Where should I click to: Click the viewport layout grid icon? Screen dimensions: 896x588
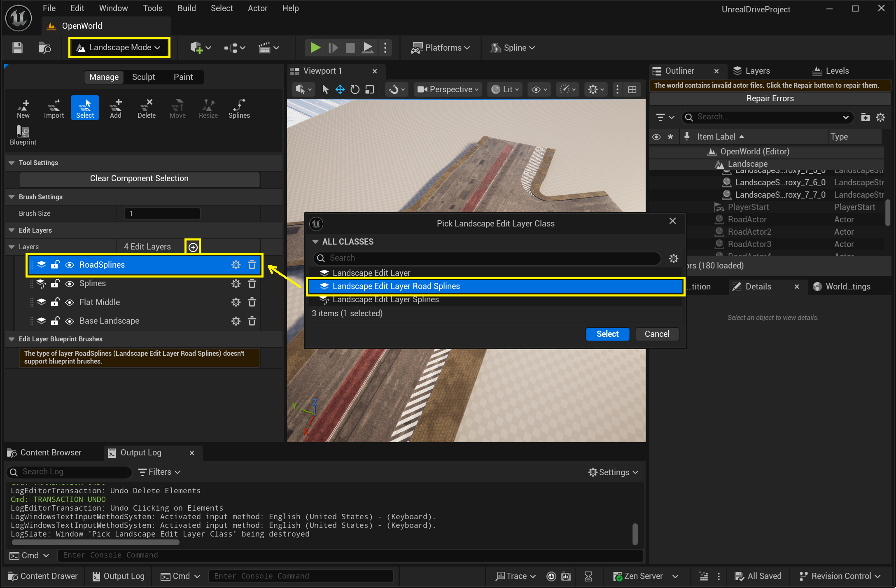pos(632,89)
